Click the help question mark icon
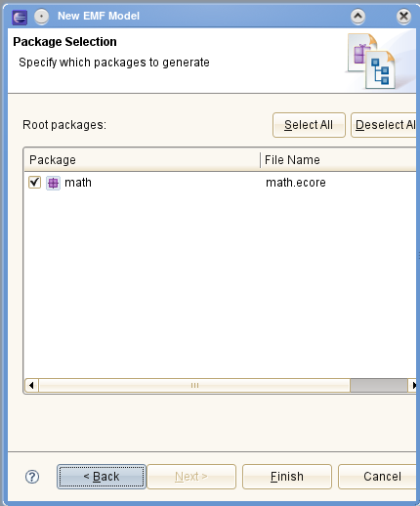This screenshot has width=420, height=506. click(32, 477)
